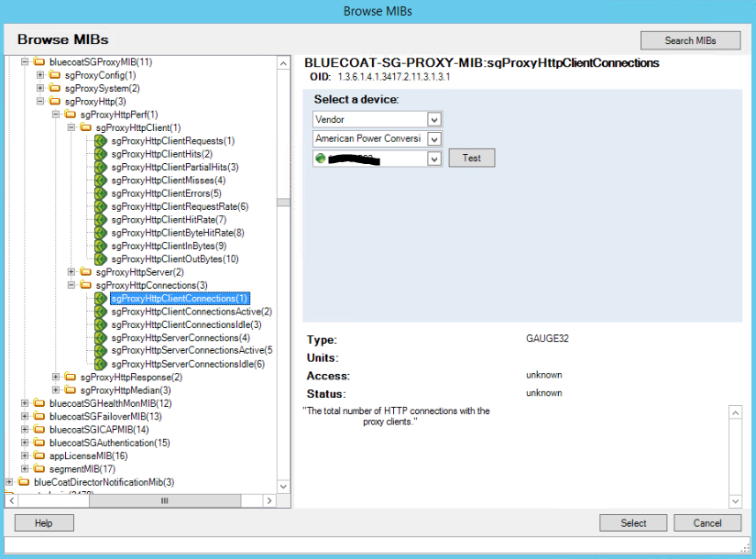The height and width of the screenshot is (559, 756).
Task: Click the sgProxyHttpClient(1) folder icon
Action: click(85, 127)
